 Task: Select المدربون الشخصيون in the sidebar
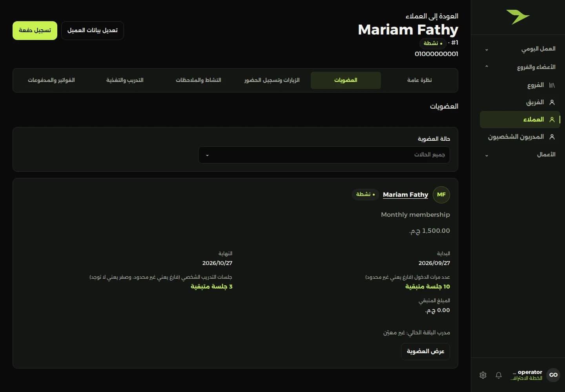pos(520,137)
